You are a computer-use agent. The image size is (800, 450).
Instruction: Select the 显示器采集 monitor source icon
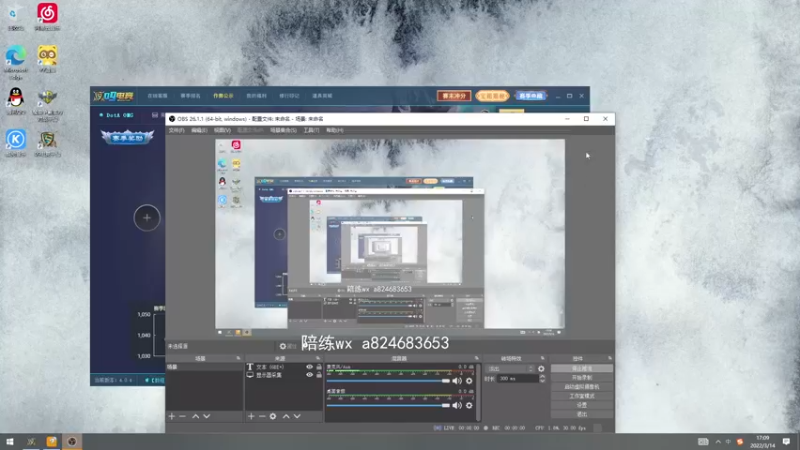tap(250, 375)
